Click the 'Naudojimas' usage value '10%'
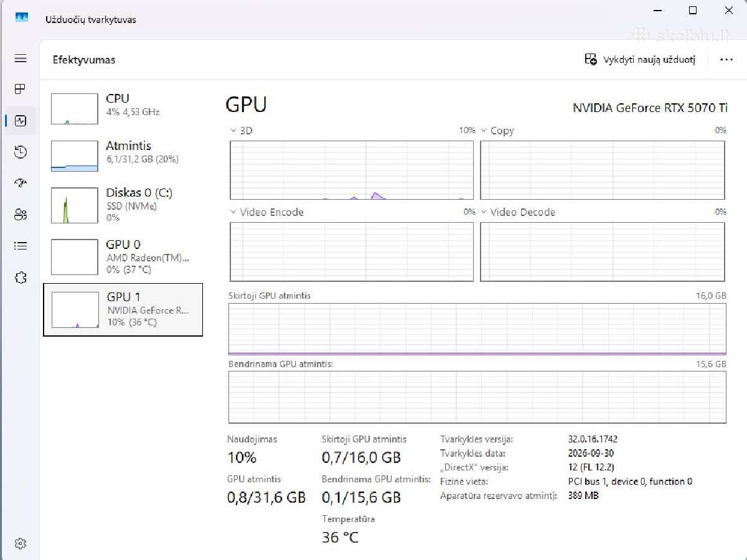Viewport: 747px width, 560px height. pyautogui.click(x=242, y=458)
